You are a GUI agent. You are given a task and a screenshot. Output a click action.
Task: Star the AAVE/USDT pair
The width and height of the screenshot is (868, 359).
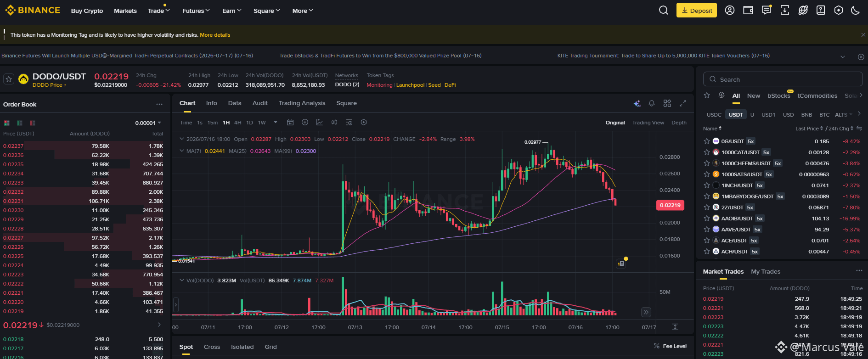(707, 230)
